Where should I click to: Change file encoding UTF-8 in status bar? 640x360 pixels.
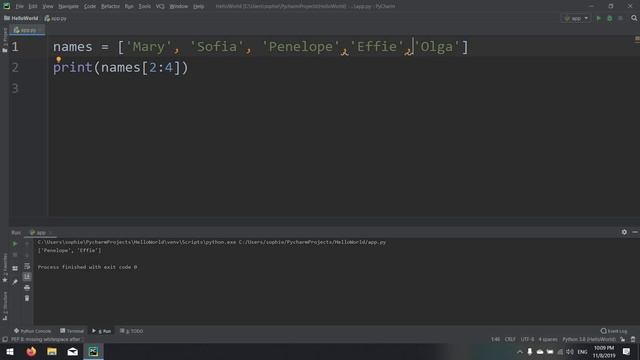527,340
